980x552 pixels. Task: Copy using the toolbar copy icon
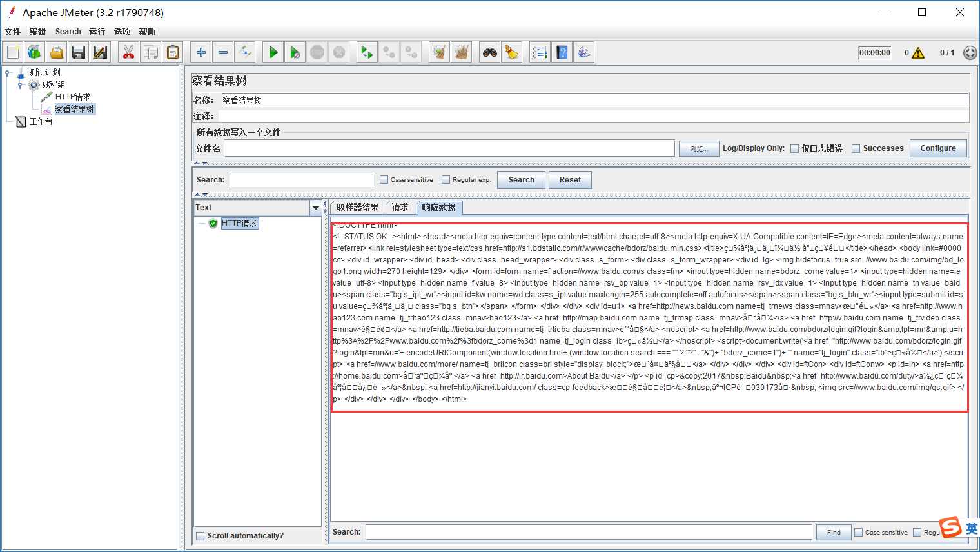151,52
